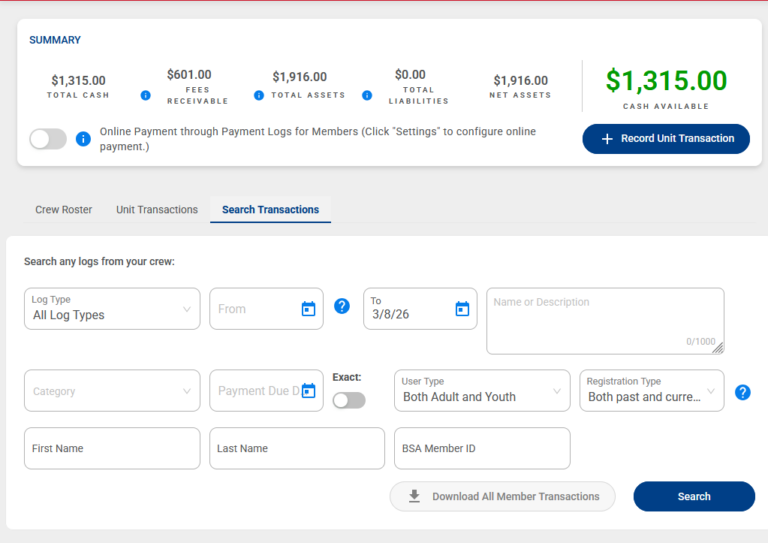
Task: Open calendar picker in From date field
Action: (x=308, y=309)
